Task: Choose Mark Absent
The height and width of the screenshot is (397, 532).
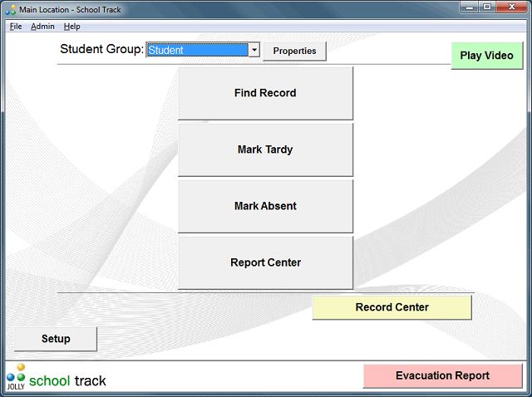Action: click(x=265, y=206)
